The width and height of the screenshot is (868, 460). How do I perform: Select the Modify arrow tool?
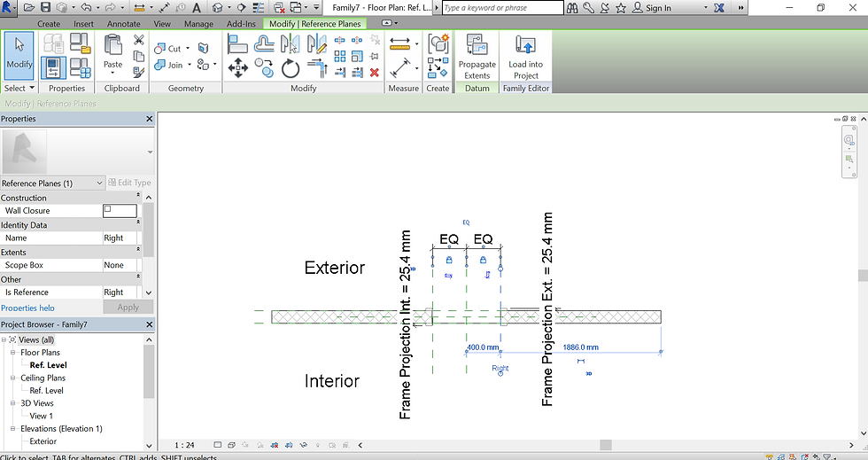pyautogui.click(x=19, y=56)
